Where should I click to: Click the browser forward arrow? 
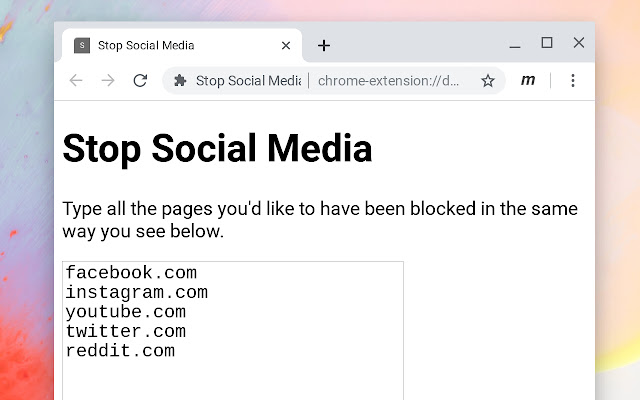108,80
